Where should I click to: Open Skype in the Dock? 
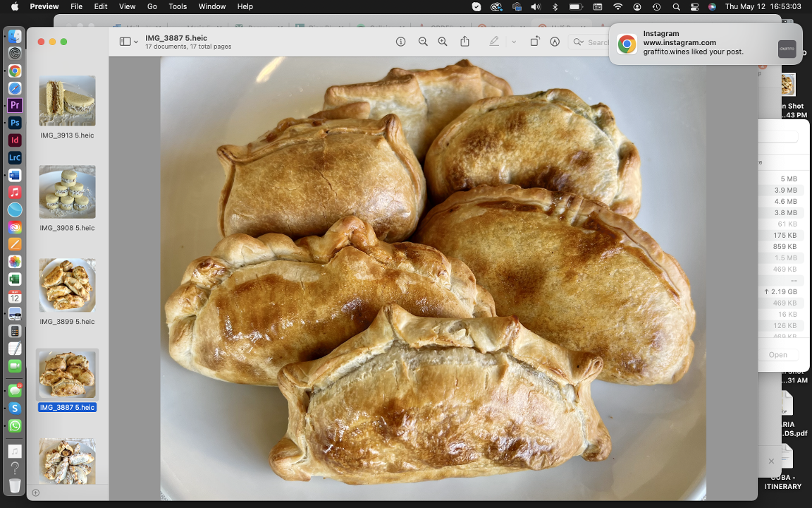coord(15,409)
